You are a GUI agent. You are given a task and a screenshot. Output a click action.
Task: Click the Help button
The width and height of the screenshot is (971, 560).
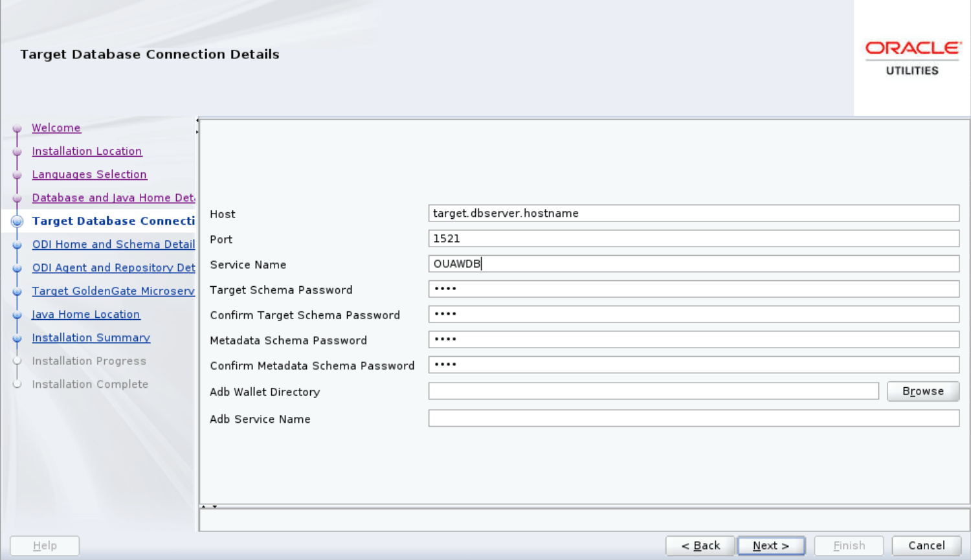pyautogui.click(x=44, y=546)
